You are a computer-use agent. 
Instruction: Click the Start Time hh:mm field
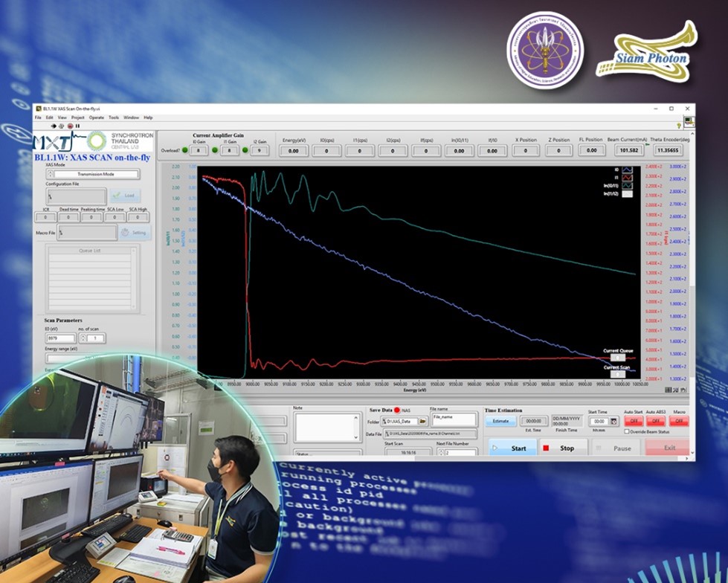point(599,422)
